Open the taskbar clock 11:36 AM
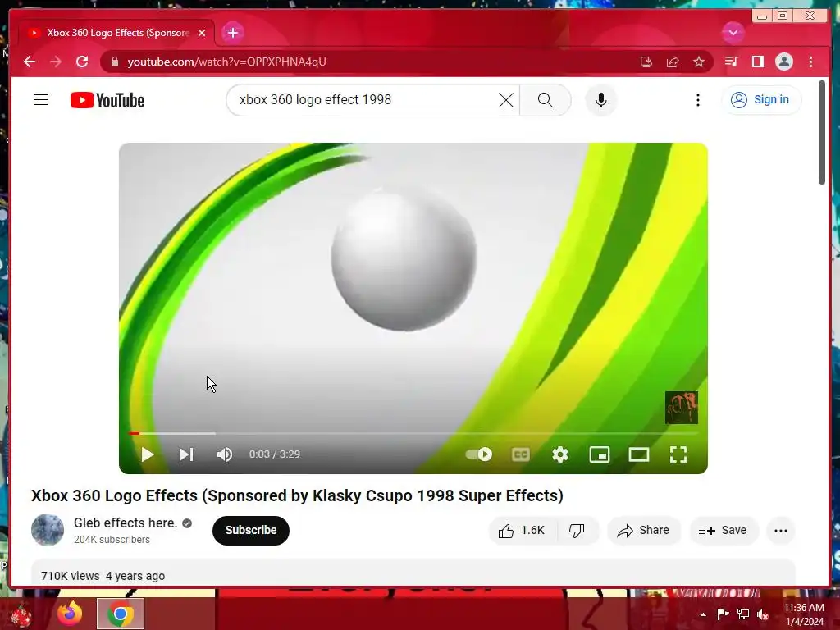The image size is (840, 630). coord(804,614)
